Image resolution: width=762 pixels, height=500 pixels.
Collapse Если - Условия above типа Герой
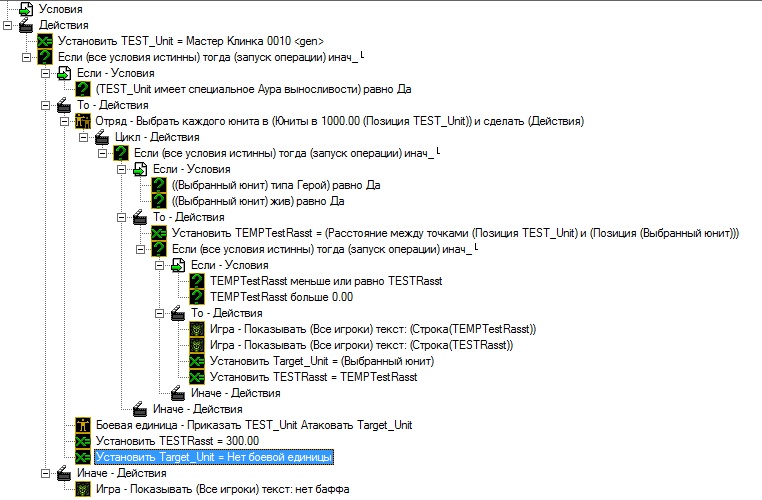[x=121, y=170]
